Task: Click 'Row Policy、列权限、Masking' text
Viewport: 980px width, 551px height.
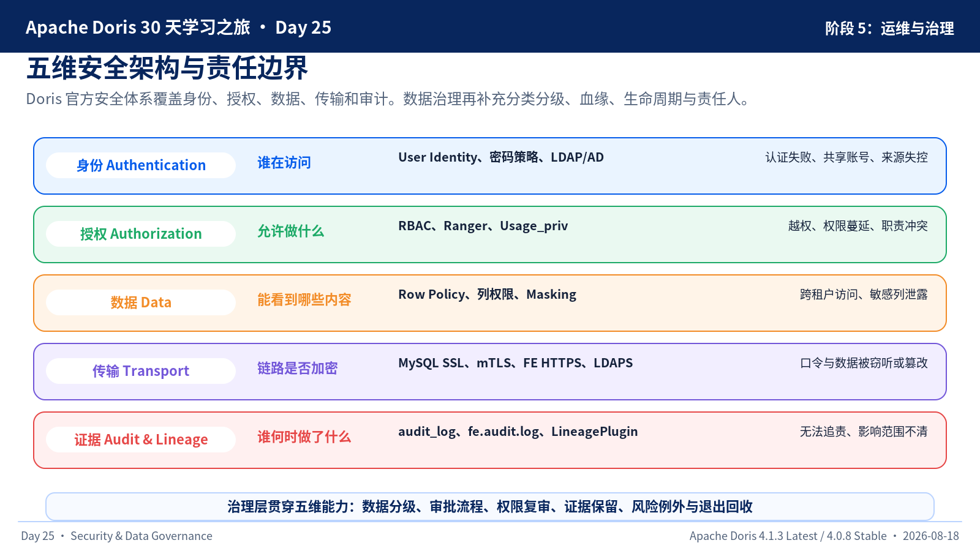Action: [x=488, y=294]
